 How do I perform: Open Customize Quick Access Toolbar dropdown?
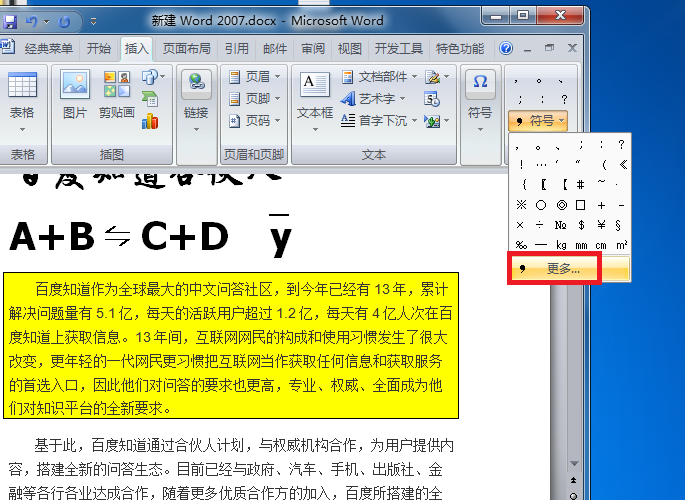click(x=93, y=21)
